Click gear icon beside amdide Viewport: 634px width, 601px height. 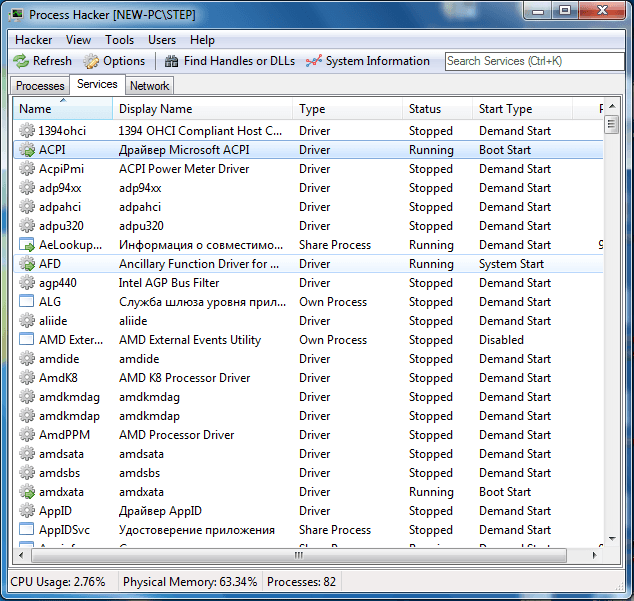[27, 359]
